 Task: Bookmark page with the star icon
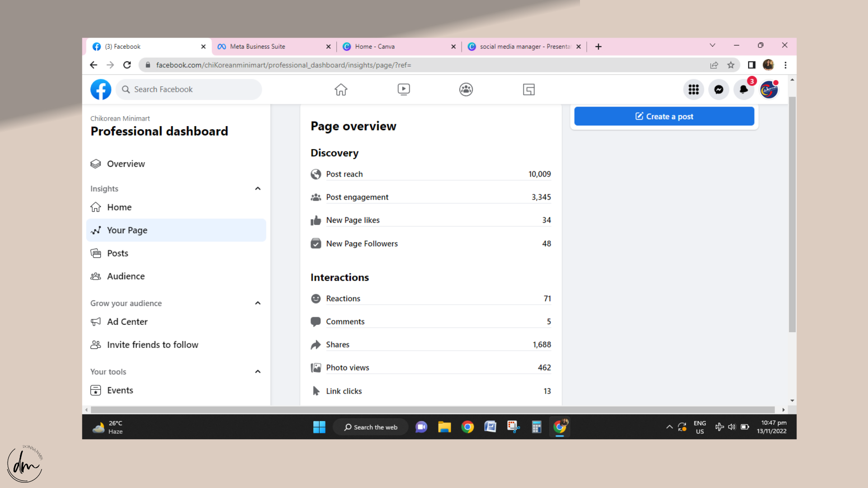click(731, 65)
